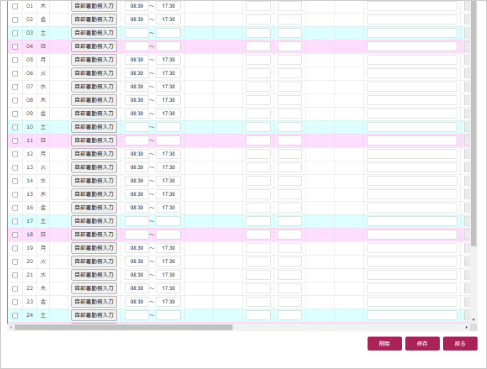
Task: Click the horizontal scrollbar left arrow
Action: click(11, 327)
